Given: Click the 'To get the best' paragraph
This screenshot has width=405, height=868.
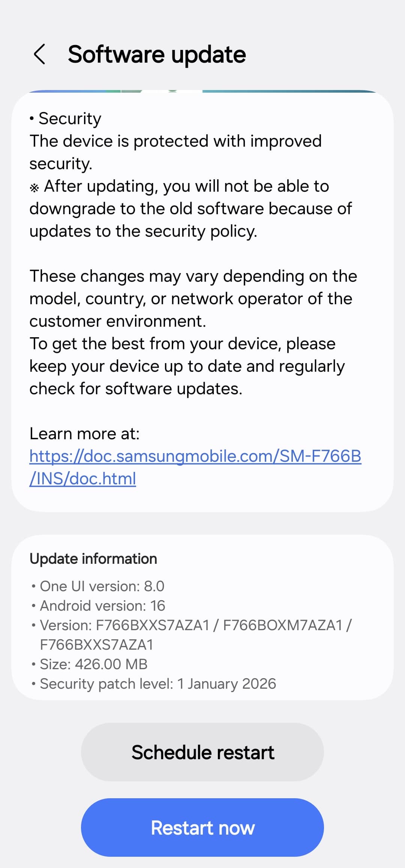Looking at the screenshot, I should click(186, 366).
